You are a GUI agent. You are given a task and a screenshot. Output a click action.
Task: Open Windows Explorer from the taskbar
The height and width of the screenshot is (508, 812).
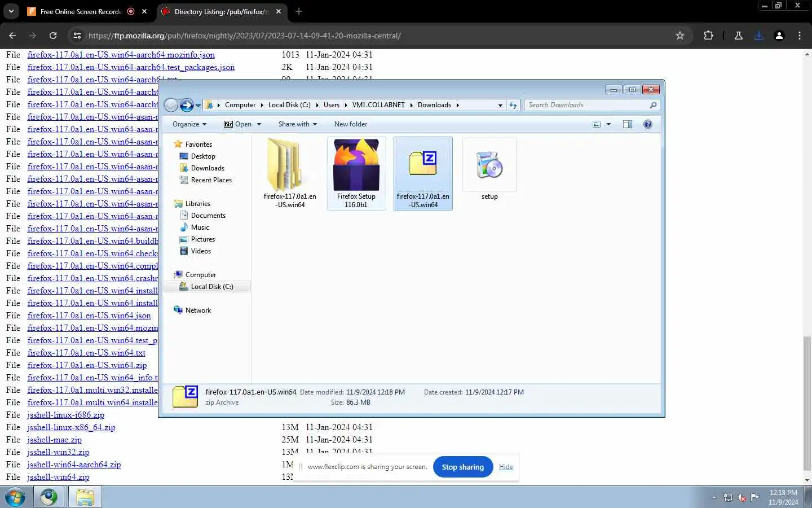(x=85, y=497)
